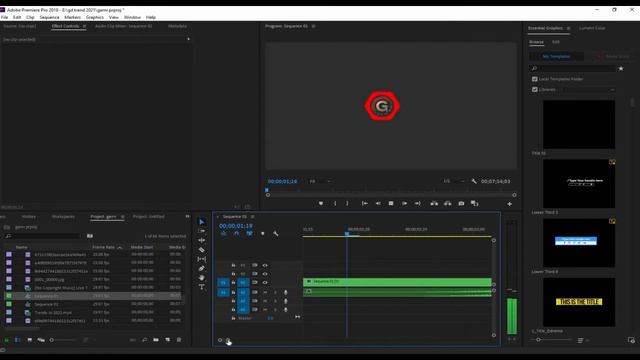Open the Edit tab in Essential Graphics
640x360 pixels.
[556, 42]
